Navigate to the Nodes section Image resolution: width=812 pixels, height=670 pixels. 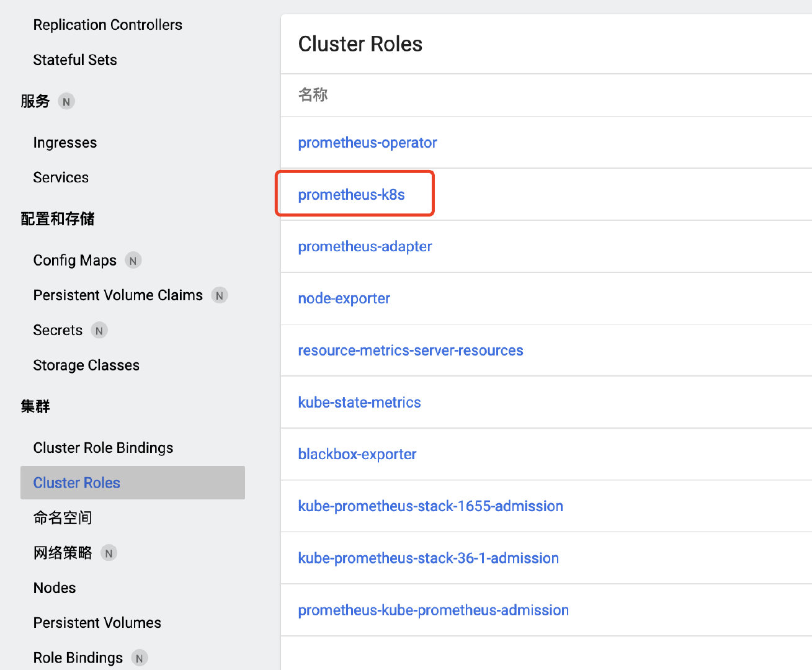(x=55, y=587)
